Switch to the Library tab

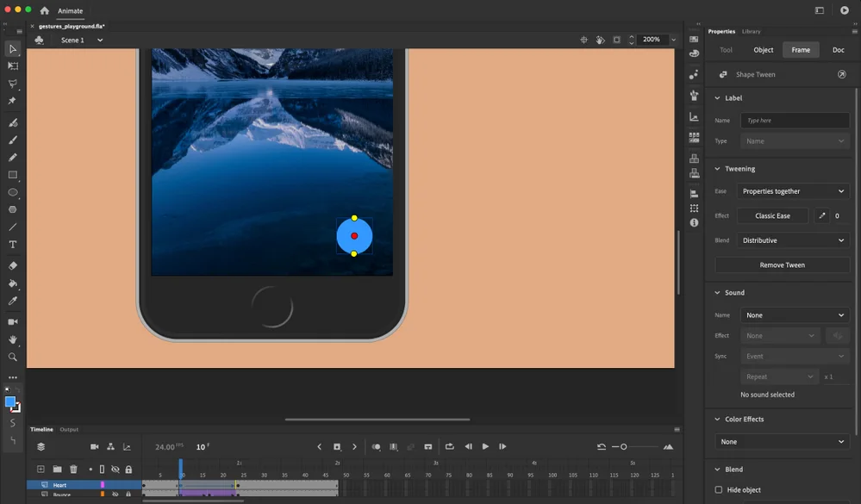coord(751,31)
